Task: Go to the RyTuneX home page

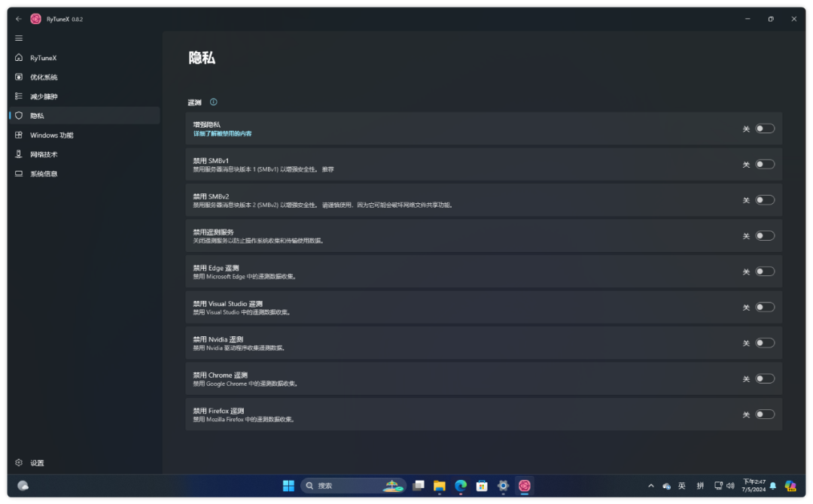Action: 84,57
